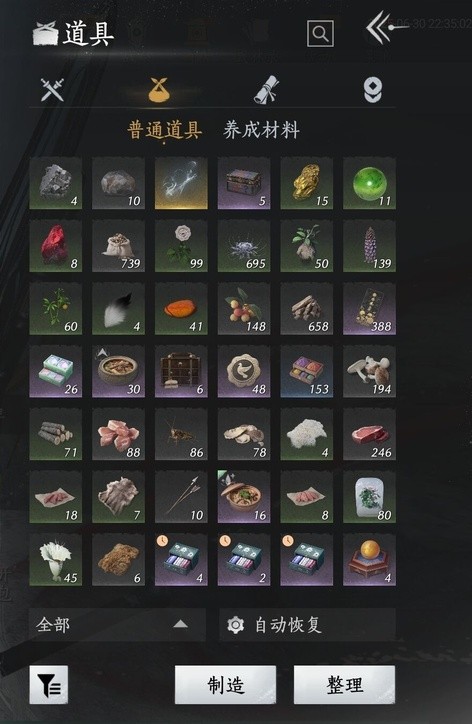
Task: Click the magnifier search icon
Action: [x=320, y=34]
